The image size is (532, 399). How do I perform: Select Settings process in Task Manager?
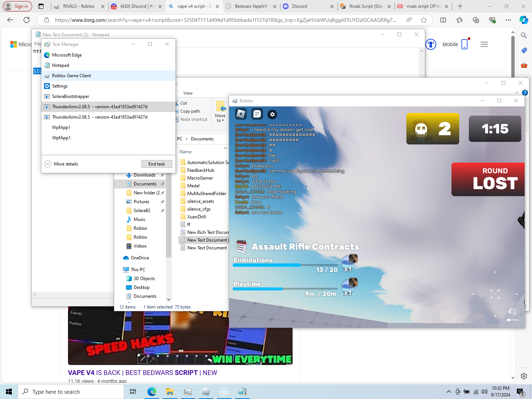[108, 86]
